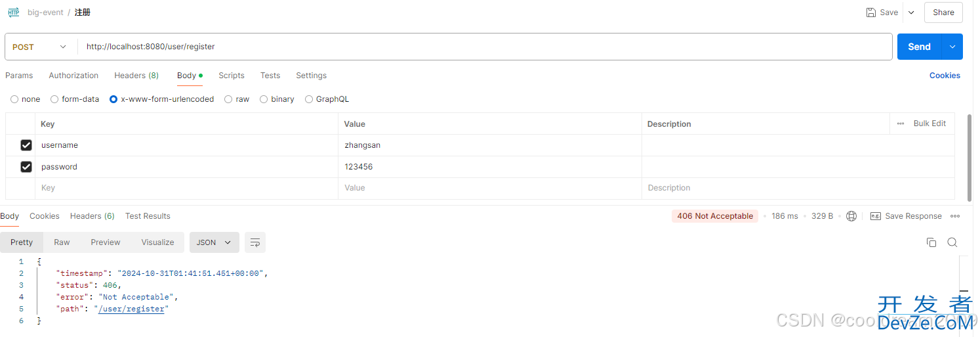This screenshot has width=980, height=337.
Task: Click the Save disk icon
Action: point(871,12)
